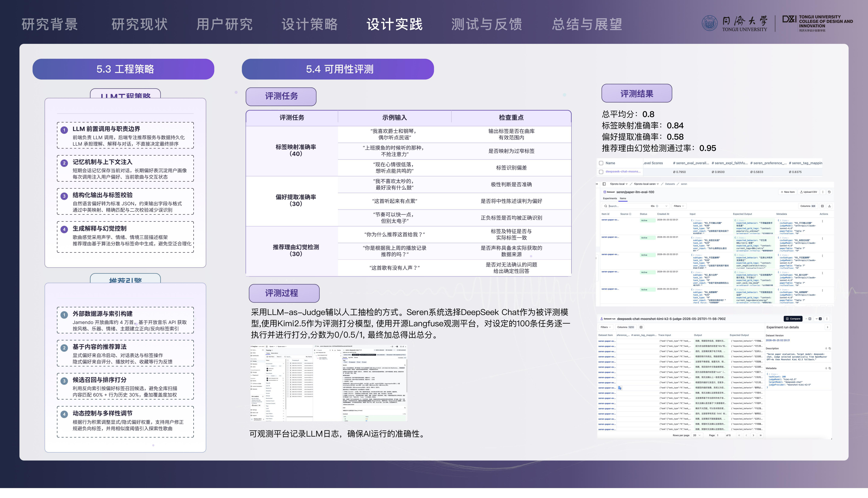Open actions menu for the R27 dataset item row
Screen dimensions: 868x498
coord(822,273)
